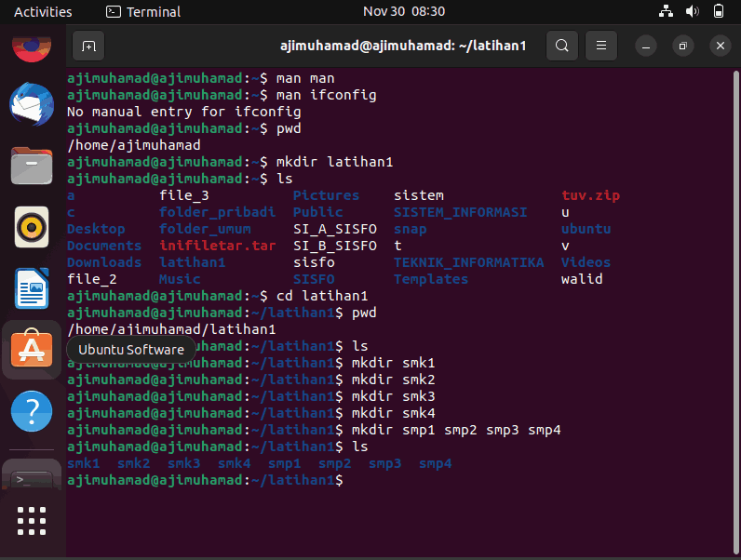The height and width of the screenshot is (560, 741).
Task: Click the 'SISTEM_INFORMASI' directory name
Action: pos(460,212)
